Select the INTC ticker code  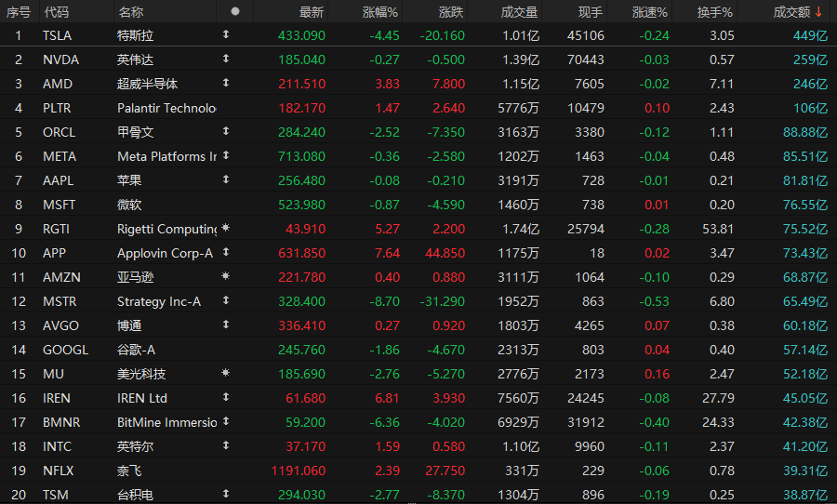click(x=57, y=446)
